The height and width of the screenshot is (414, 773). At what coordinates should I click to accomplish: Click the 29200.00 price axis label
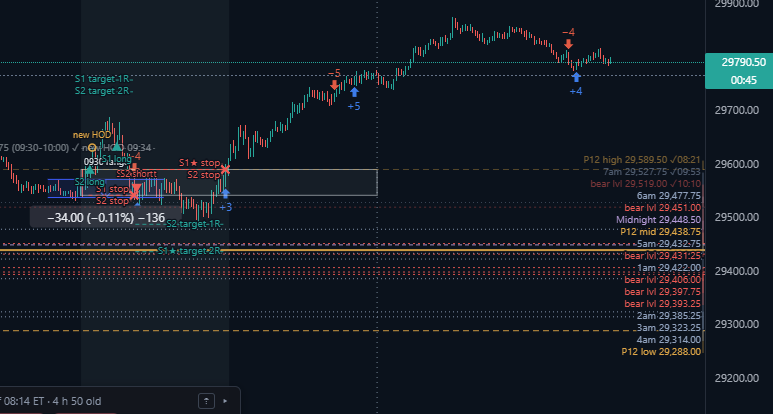pos(737,378)
